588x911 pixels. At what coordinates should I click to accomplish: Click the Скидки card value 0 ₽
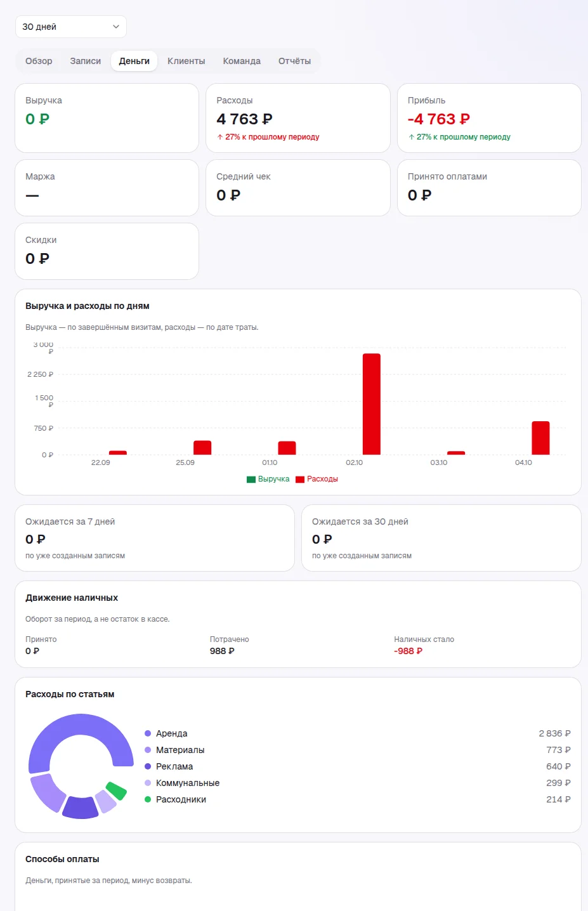[37, 259]
